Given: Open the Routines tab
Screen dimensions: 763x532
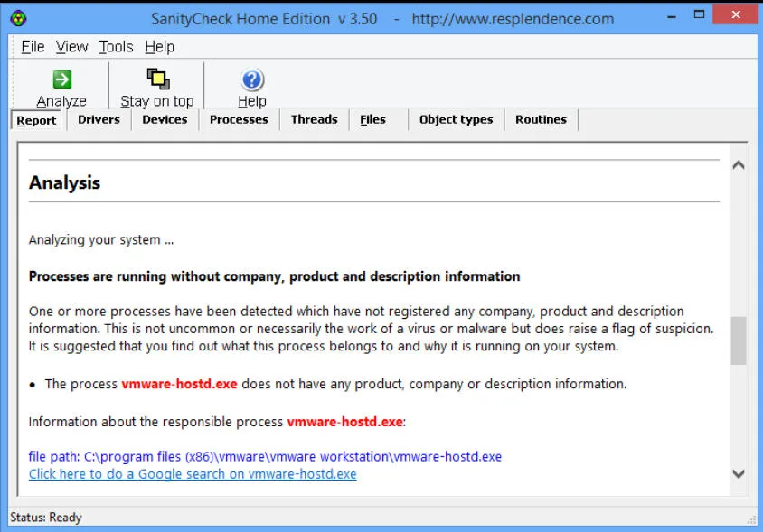Looking at the screenshot, I should 542,119.
